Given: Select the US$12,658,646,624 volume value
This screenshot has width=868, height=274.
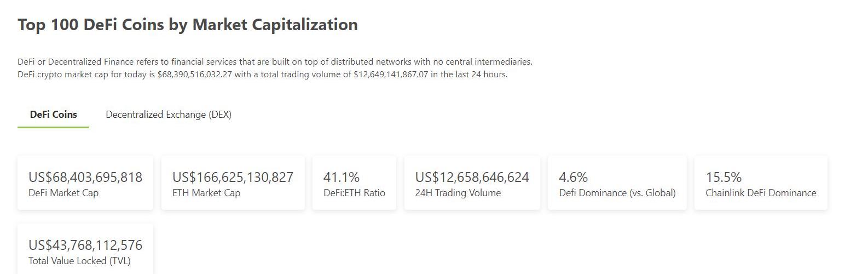Looking at the screenshot, I should point(472,177).
